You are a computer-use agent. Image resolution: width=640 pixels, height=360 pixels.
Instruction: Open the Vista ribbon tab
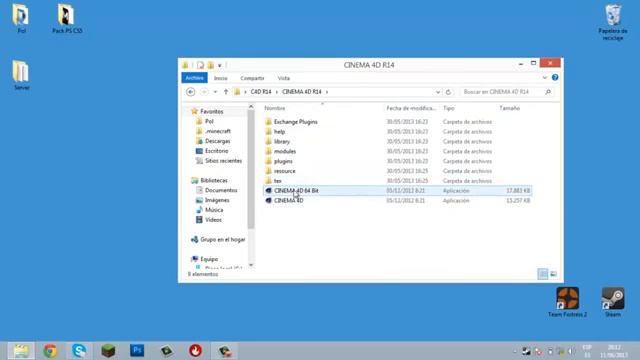284,78
